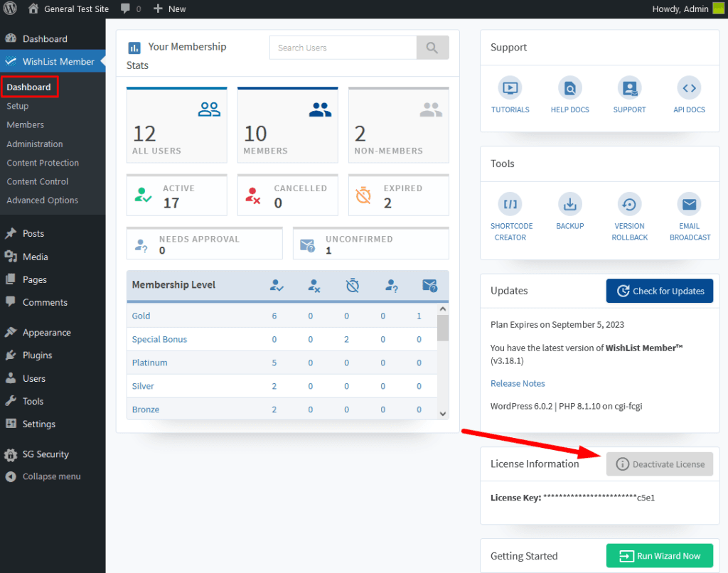Image resolution: width=728 pixels, height=573 pixels.
Task: Click the New plus icon in admin bar
Action: point(158,9)
